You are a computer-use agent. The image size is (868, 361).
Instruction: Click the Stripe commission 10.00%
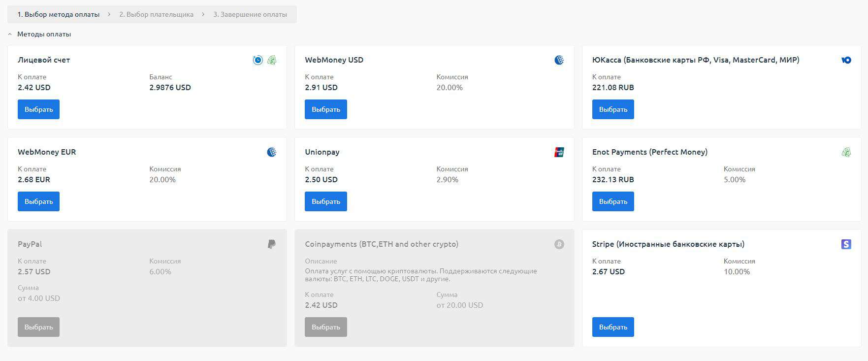737,272
